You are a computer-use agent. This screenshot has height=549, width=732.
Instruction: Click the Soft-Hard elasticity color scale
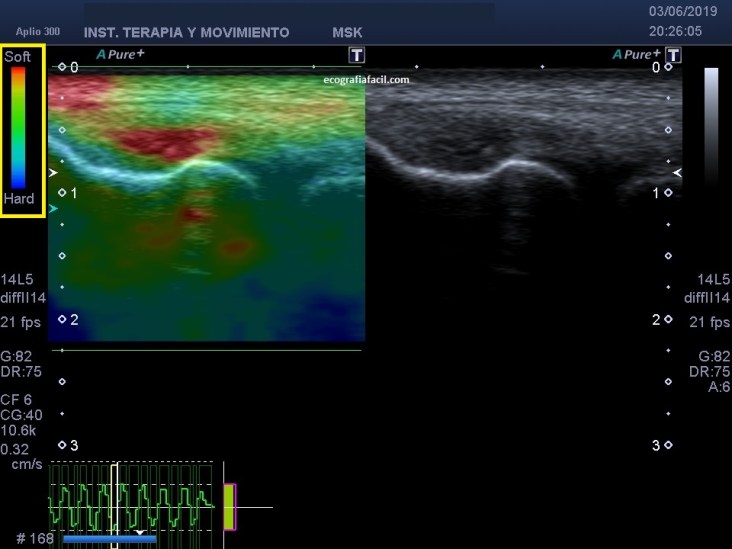click(20, 130)
